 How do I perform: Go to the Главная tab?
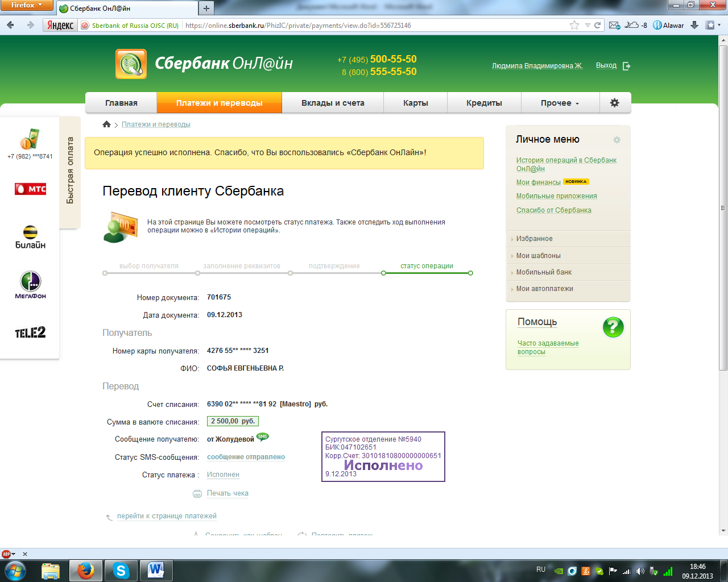[x=121, y=103]
